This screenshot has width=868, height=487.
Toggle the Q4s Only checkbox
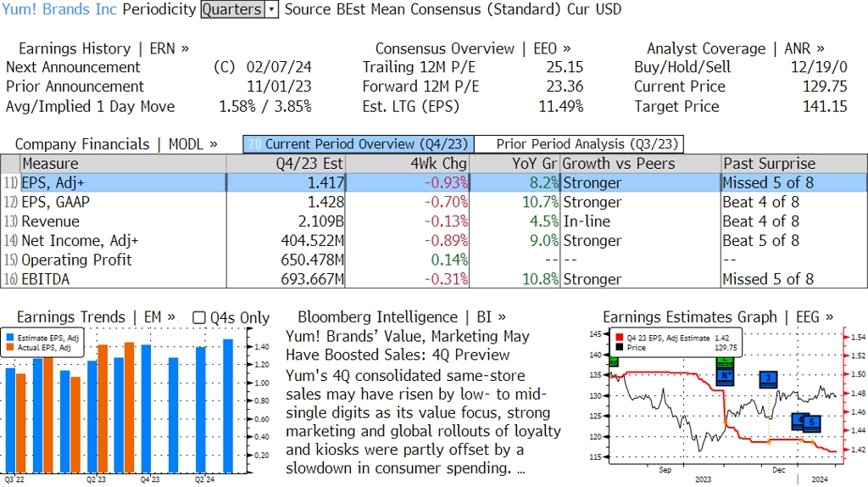point(198,317)
